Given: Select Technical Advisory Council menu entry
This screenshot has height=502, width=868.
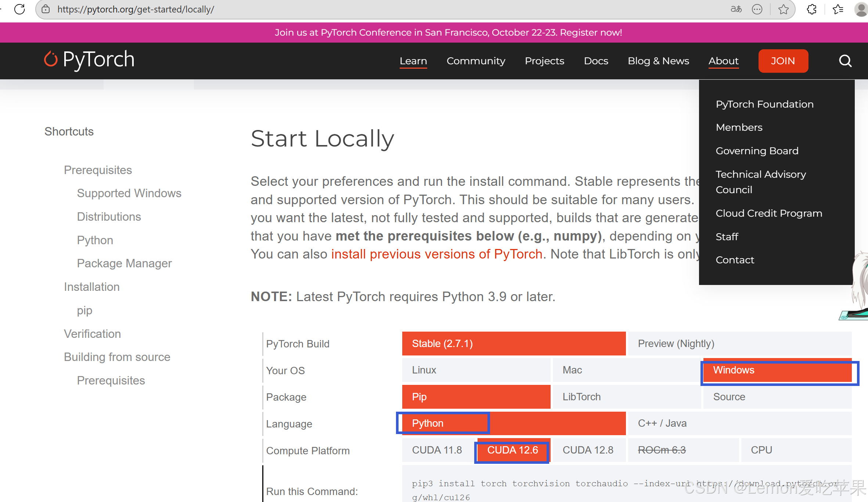Looking at the screenshot, I should click(x=761, y=182).
